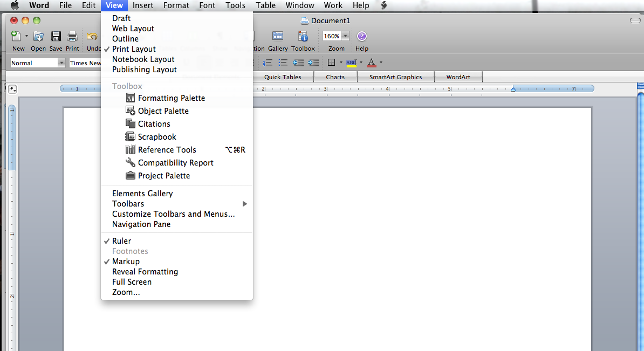Click the Borders icon
644x351 pixels.
point(332,63)
